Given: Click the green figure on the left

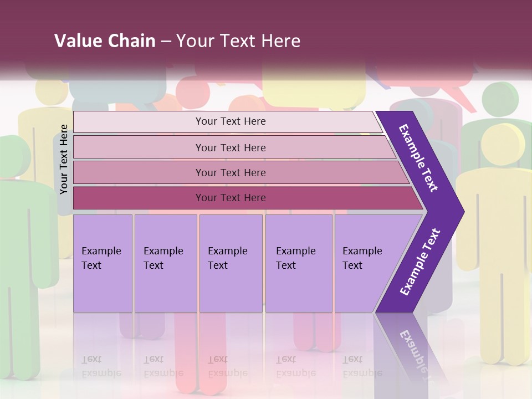Looking at the screenshot, I should tap(24, 254).
